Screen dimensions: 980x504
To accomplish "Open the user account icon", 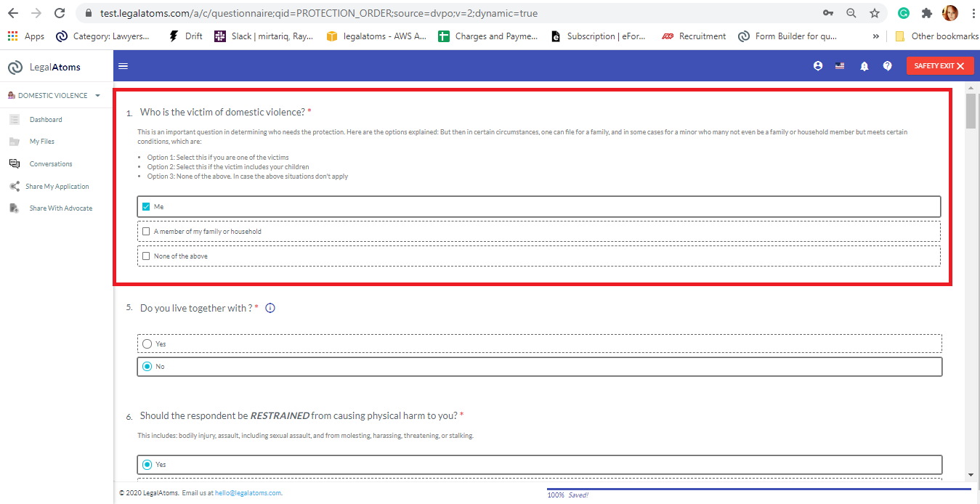I will coord(818,66).
